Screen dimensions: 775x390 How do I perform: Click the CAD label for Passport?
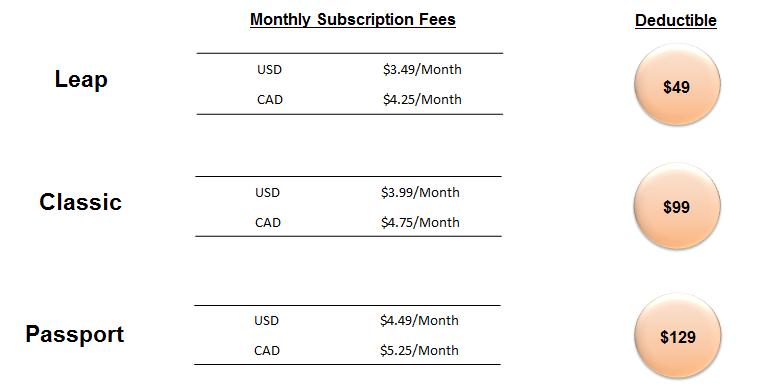(x=267, y=351)
